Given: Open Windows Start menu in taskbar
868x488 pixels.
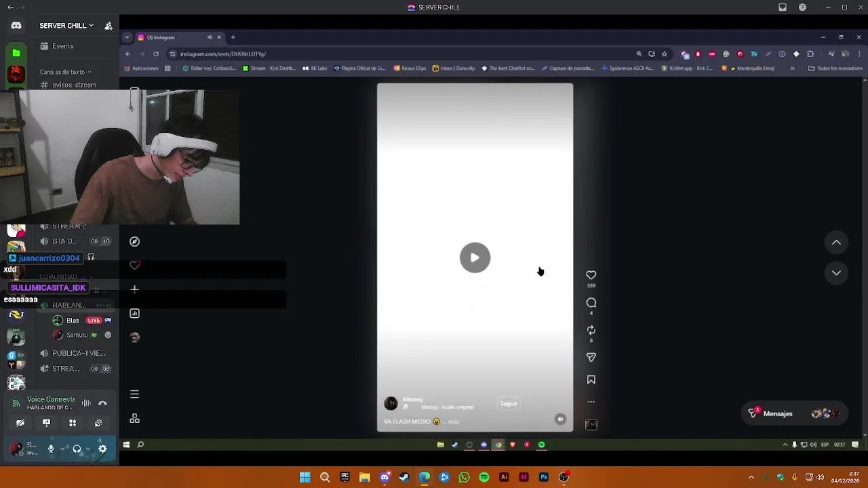Looking at the screenshot, I should (305, 477).
